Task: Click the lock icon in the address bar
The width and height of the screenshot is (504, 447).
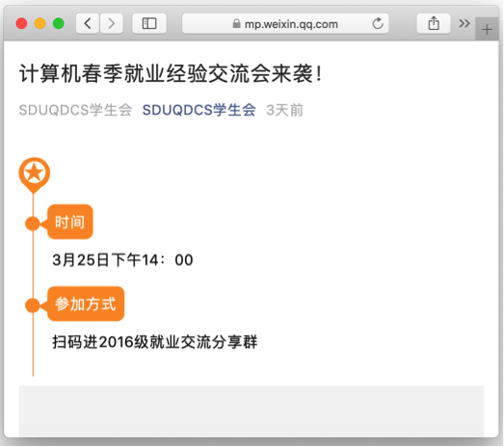Action: click(236, 23)
